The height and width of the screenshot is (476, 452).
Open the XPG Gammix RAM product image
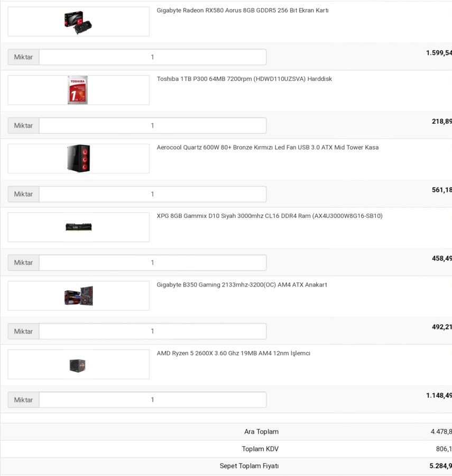click(78, 227)
